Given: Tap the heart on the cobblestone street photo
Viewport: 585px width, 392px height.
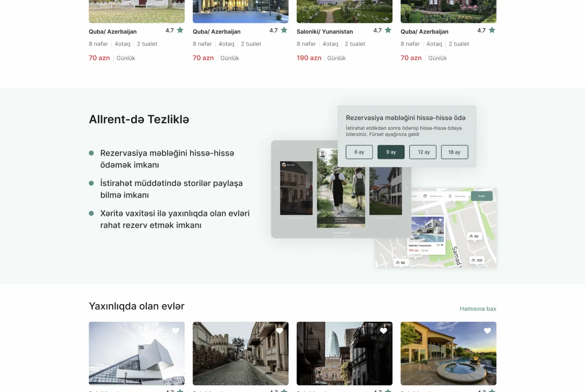Looking at the screenshot, I should coord(279,331).
